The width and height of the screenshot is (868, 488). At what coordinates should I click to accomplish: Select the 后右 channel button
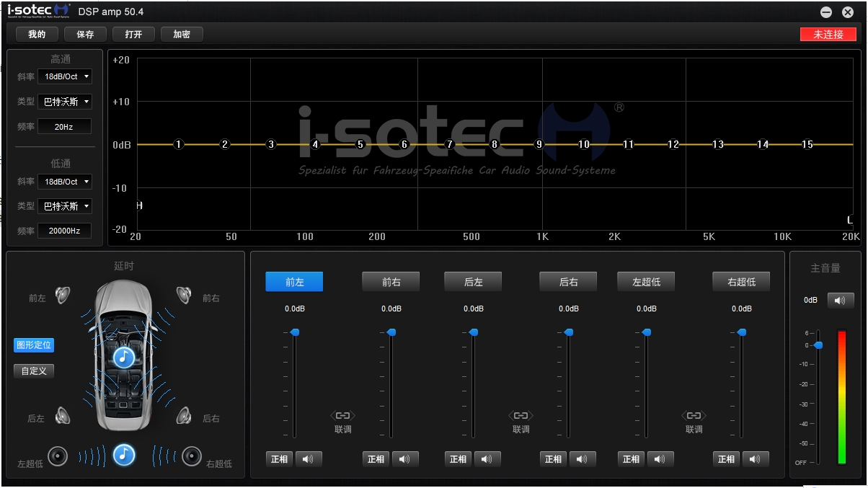(568, 282)
